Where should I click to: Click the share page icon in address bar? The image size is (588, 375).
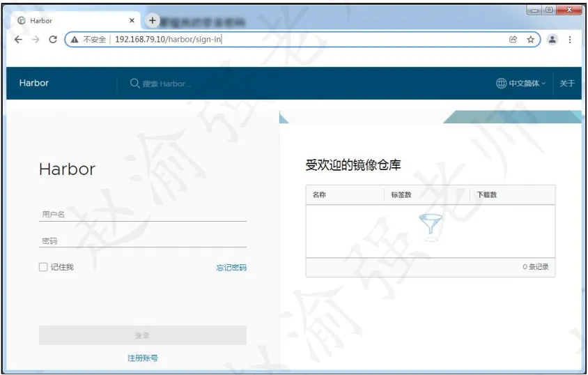click(513, 39)
